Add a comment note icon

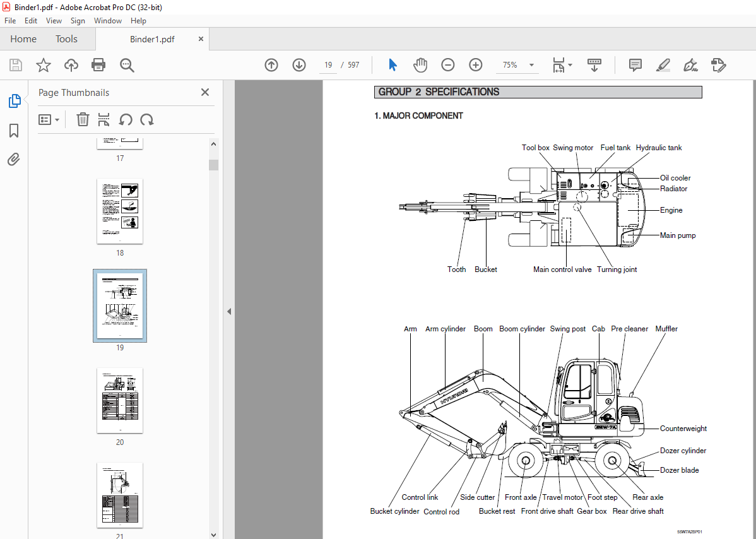coord(635,65)
